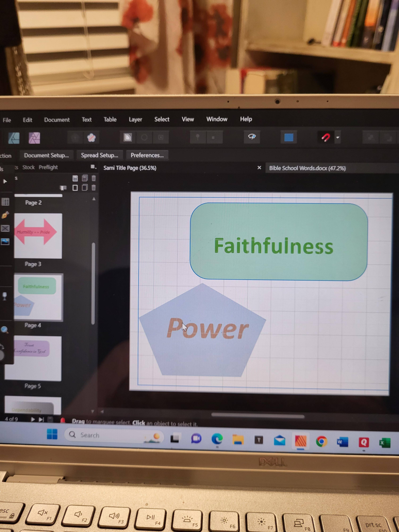This screenshot has height=532, width=399.
Task: Click the Document Setup button
Action: click(x=46, y=155)
